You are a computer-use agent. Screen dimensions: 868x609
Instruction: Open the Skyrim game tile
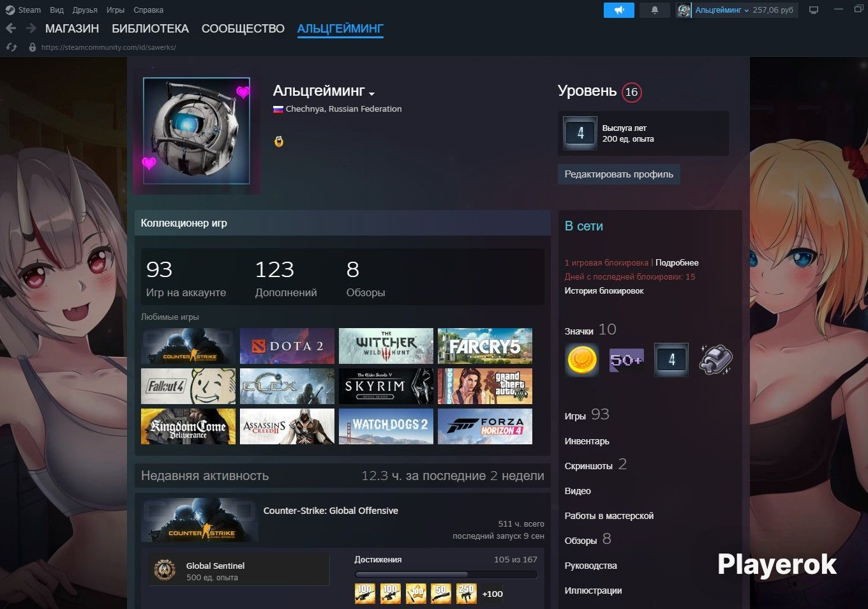(x=386, y=386)
